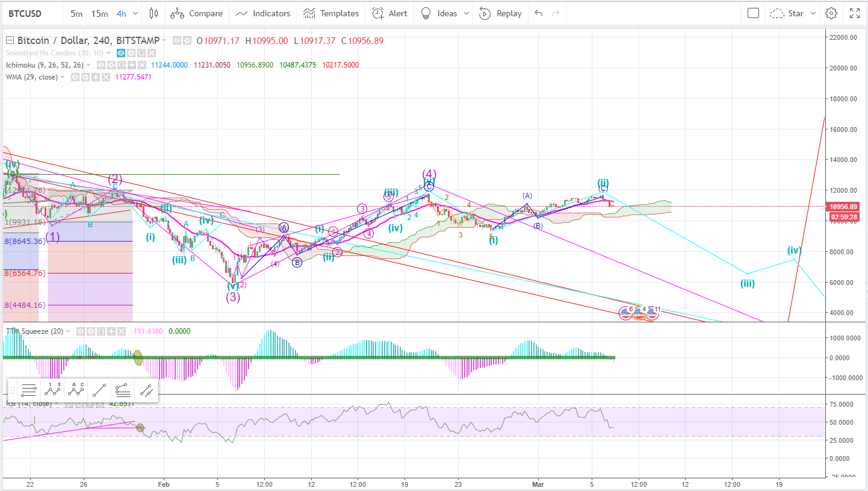This screenshot has height=491, width=868.
Task: Toggle visibility of the WMA indicator
Action: pos(75,77)
